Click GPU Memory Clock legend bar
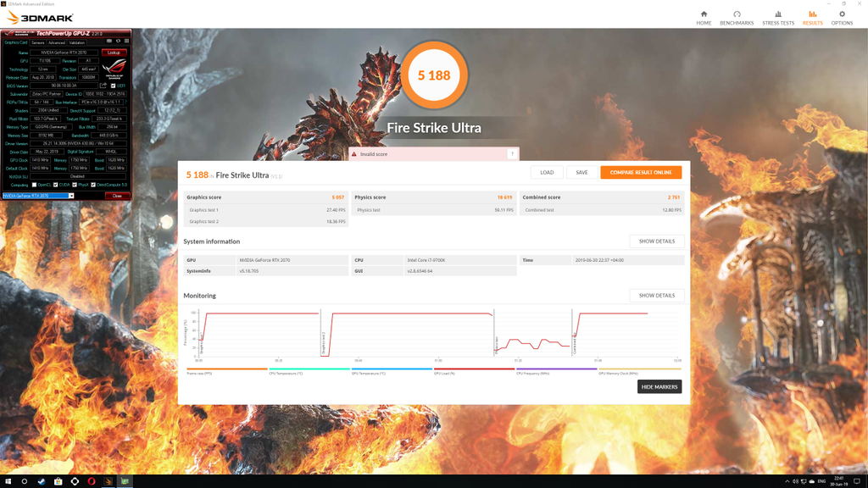This screenshot has width=868, height=488. click(640, 369)
